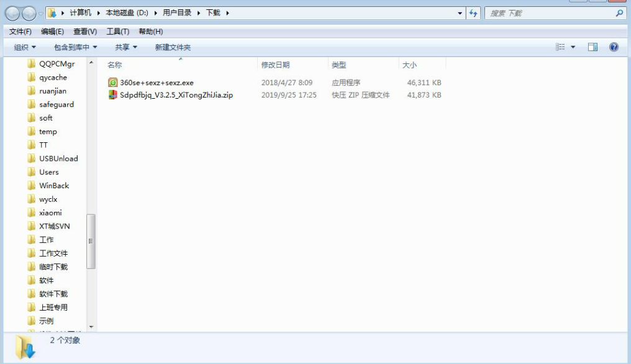This screenshot has height=364, width=631.
Task: Select the 示例 folder in tree
Action: coord(47,321)
